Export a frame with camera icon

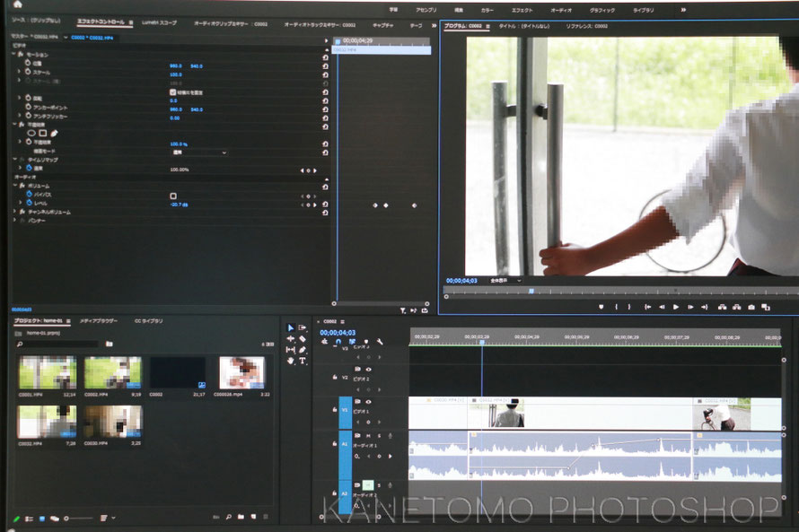(x=751, y=307)
